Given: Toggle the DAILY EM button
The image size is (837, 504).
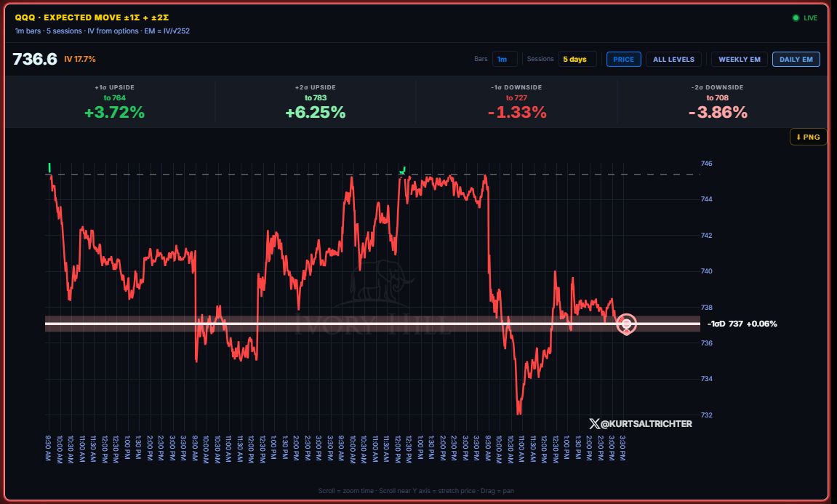Looking at the screenshot, I should point(796,59).
